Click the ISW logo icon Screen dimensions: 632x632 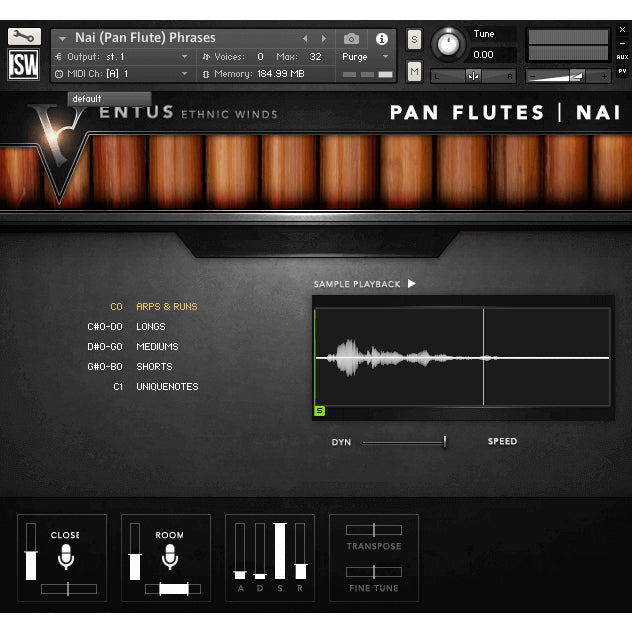[24, 64]
